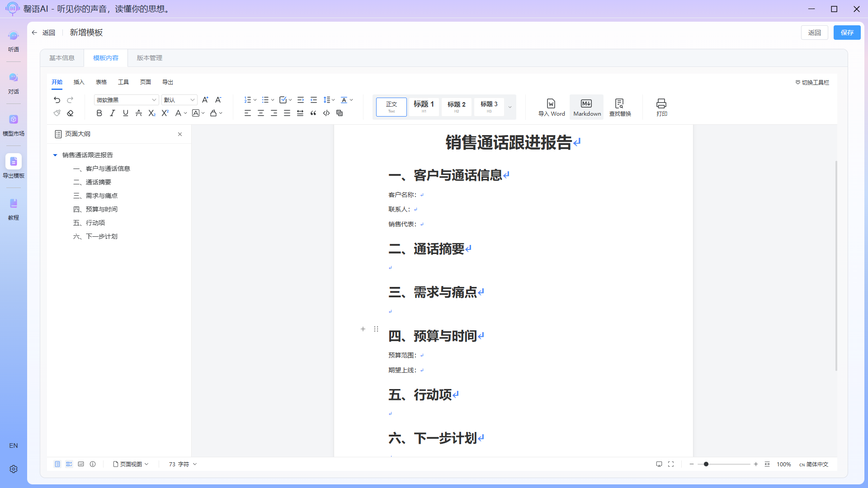Open 教程 in sidebar
Viewport: 868px width, 488px height.
coord(14,210)
